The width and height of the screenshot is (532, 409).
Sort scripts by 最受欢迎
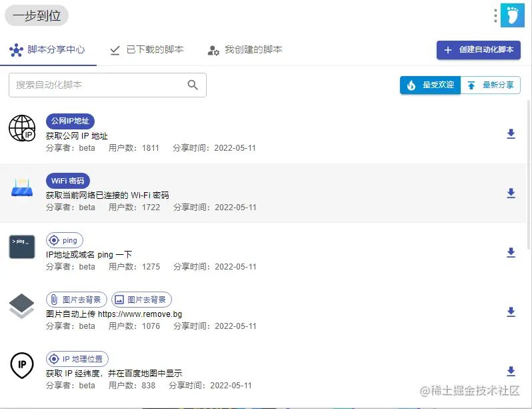click(x=430, y=85)
